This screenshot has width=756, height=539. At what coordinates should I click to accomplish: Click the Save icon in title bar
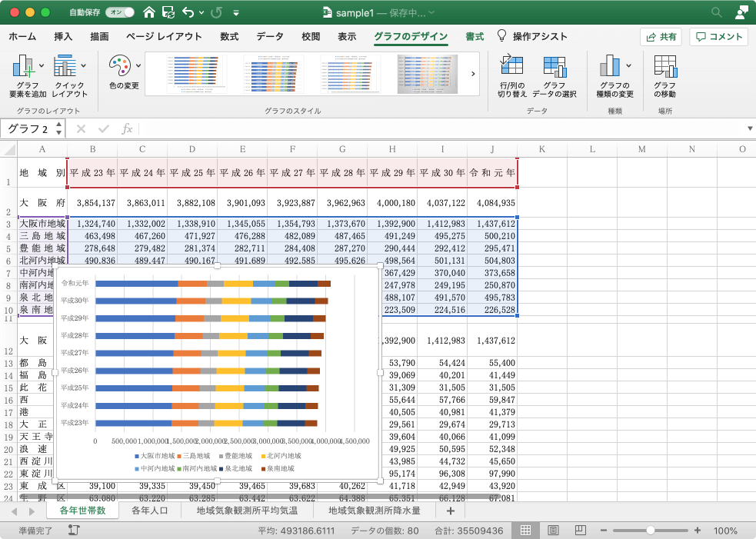[168, 13]
